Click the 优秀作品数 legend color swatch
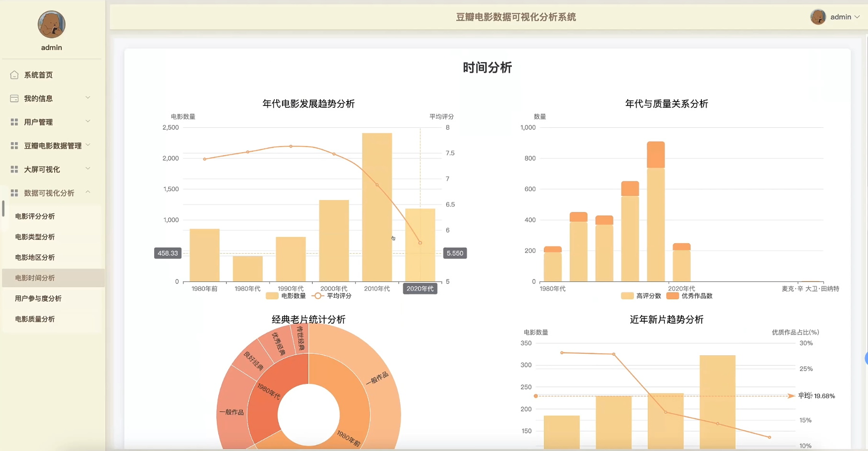The image size is (868, 451). (673, 296)
